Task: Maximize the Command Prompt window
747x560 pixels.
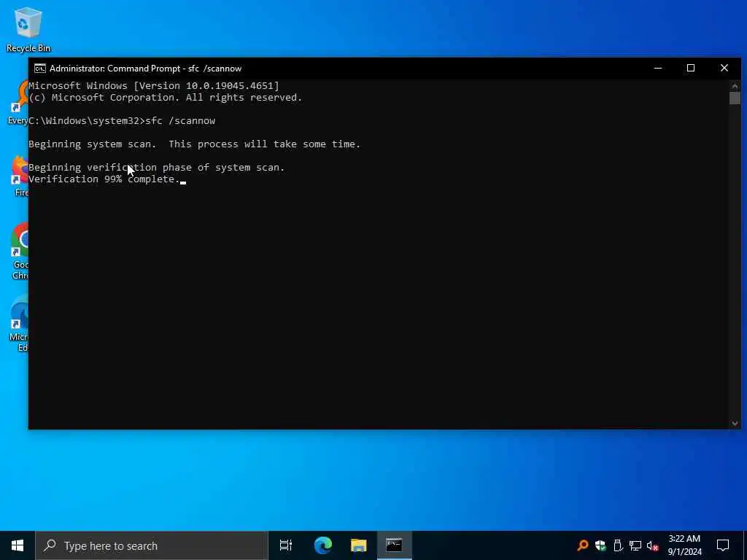Action: click(x=691, y=68)
